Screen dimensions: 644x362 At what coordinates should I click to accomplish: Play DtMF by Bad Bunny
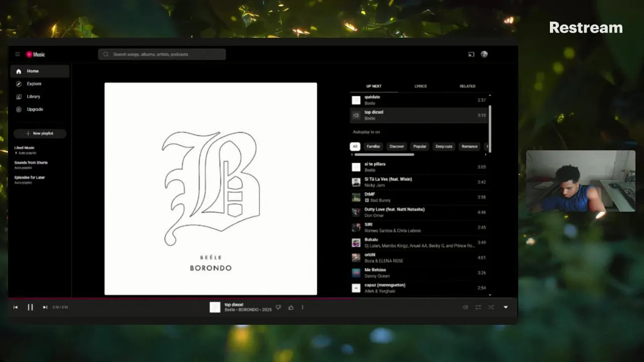click(x=418, y=197)
